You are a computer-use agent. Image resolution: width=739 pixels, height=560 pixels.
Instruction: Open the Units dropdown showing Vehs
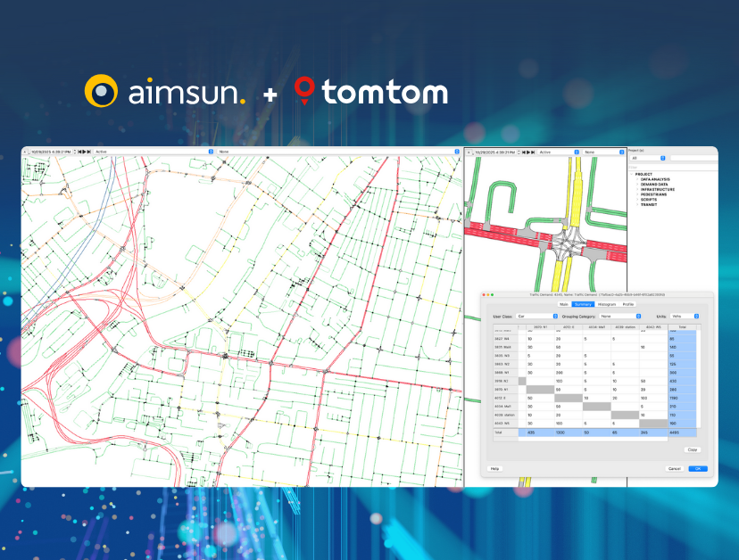685,316
